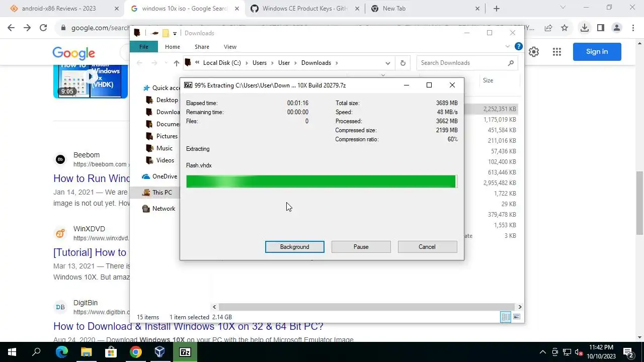
Task: Open the File tab in Explorer
Action: (x=144, y=47)
